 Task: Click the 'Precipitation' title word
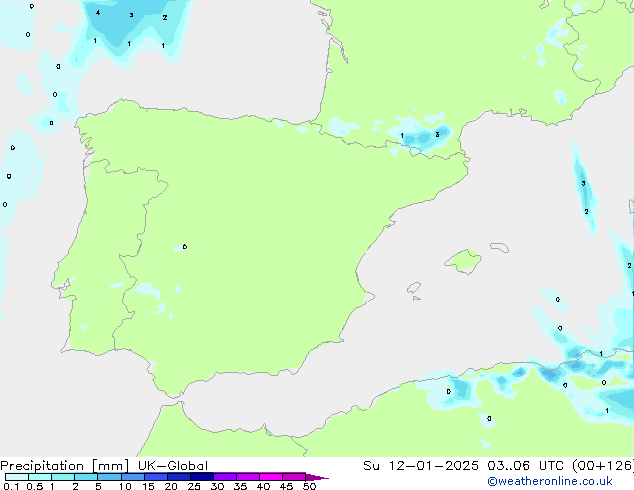[42, 466]
